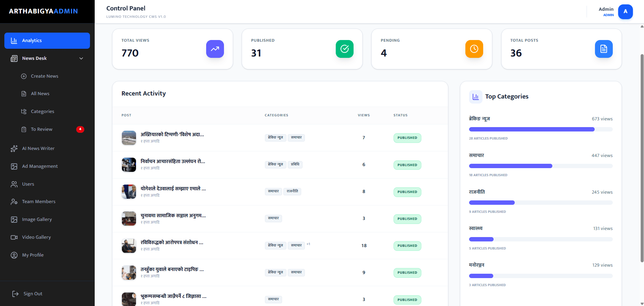Click the Total Views trending arrow icon
The width and height of the screenshot is (644, 306).
click(x=215, y=49)
